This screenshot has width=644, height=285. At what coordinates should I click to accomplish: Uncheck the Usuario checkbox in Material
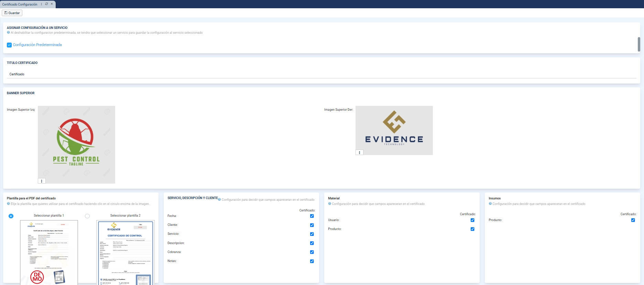(472, 220)
